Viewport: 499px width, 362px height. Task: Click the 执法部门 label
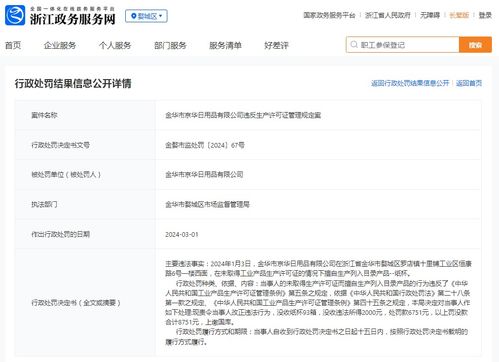[x=44, y=204]
